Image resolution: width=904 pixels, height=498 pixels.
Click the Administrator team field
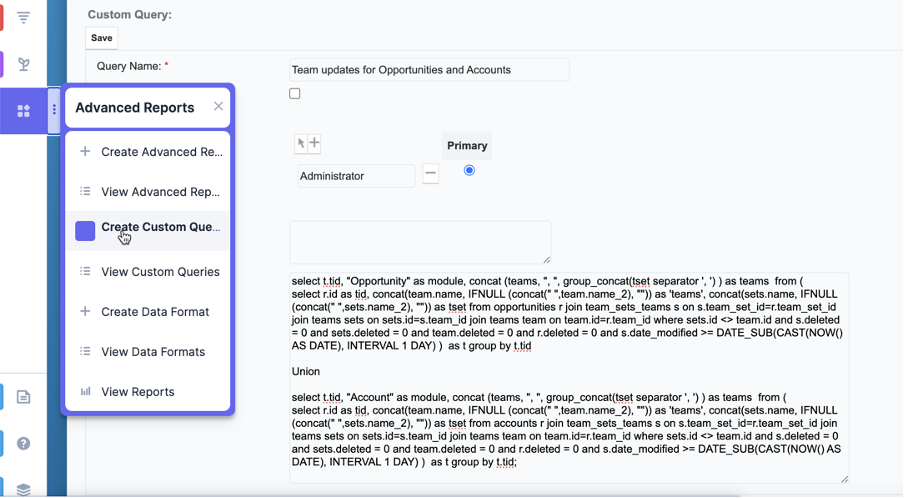click(x=356, y=176)
